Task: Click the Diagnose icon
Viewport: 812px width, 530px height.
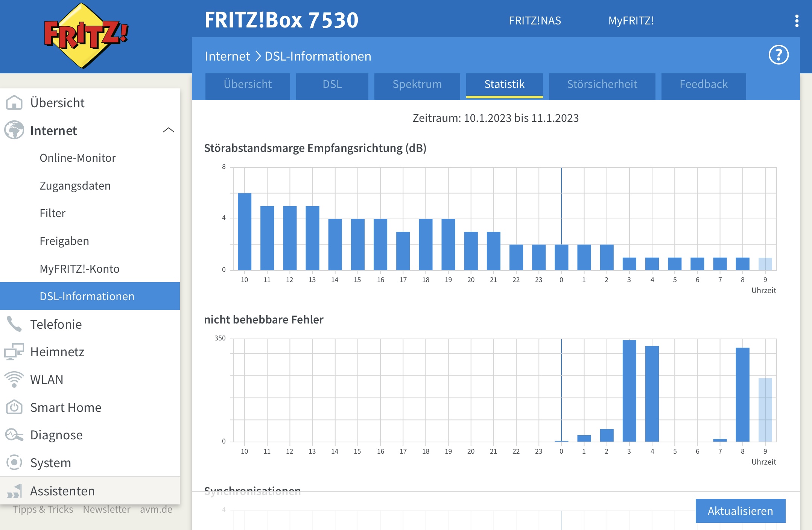Action: click(x=14, y=435)
